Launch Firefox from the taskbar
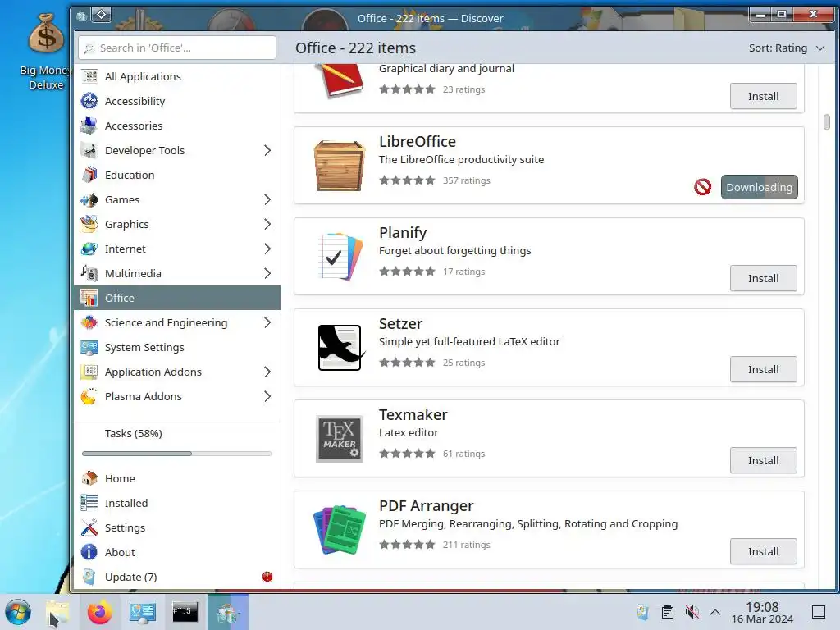 [99, 612]
